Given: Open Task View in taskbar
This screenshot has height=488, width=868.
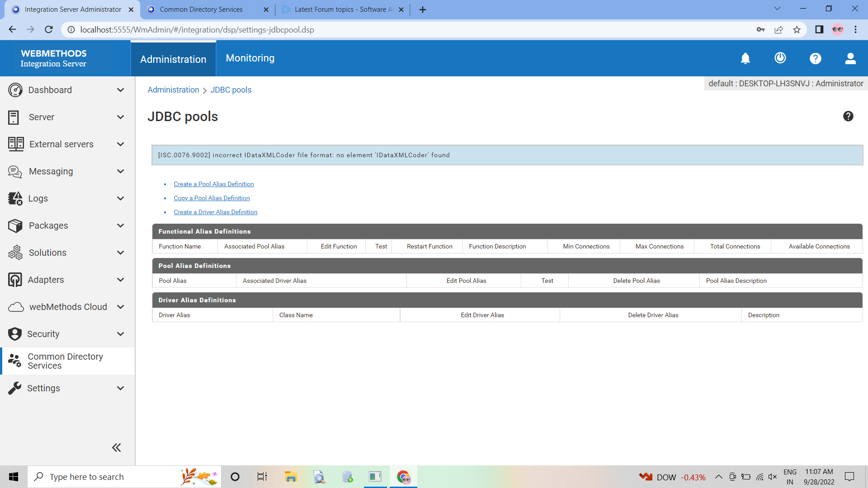Looking at the screenshot, I should [x=262, y=477].
